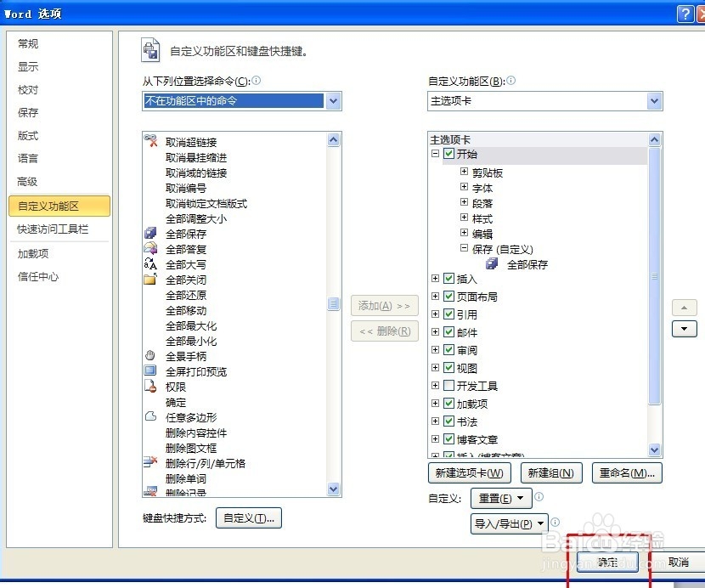The image size is (705, 588).
Task: Open the 主选项卡 dropdown
Action: coord(654,101)
